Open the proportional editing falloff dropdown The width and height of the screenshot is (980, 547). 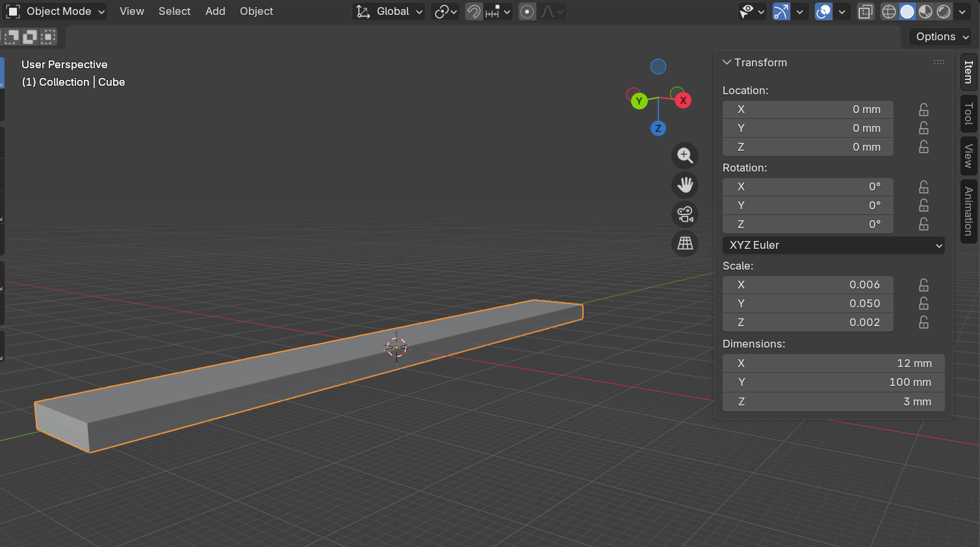point(551,12)
